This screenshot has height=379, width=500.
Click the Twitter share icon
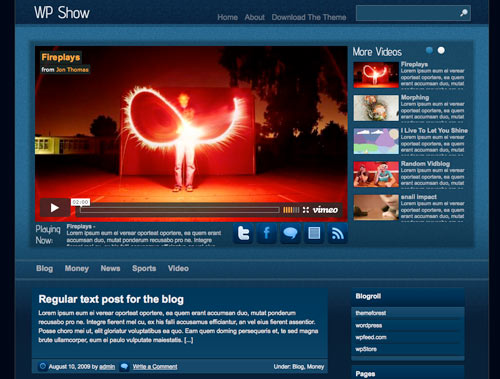(243, 233)
